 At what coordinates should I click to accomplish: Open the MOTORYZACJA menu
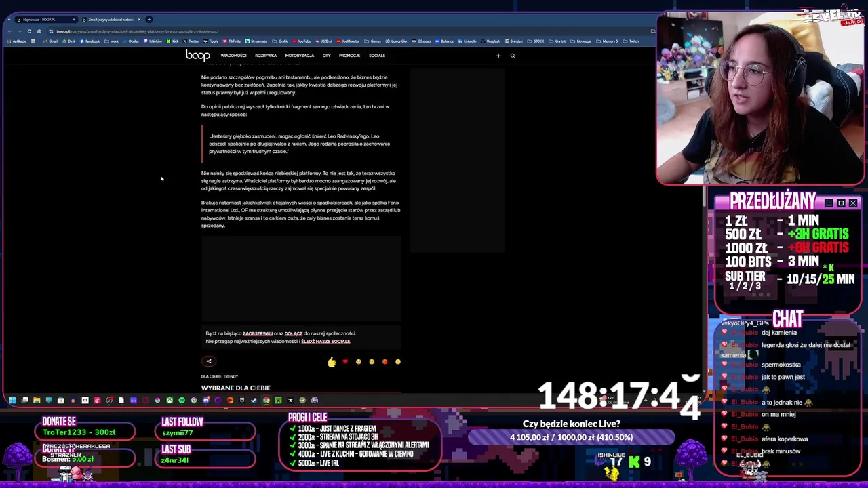pos(299,56)
